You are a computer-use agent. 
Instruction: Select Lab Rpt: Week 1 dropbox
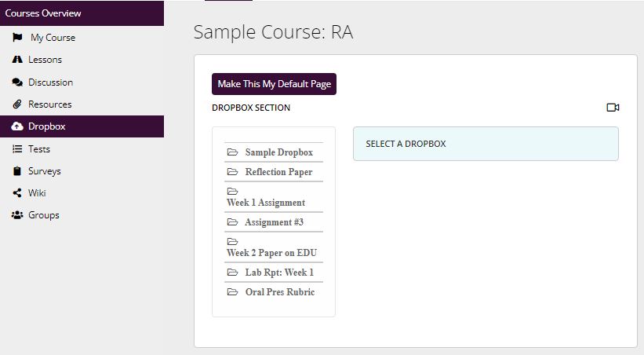point(274,273)
